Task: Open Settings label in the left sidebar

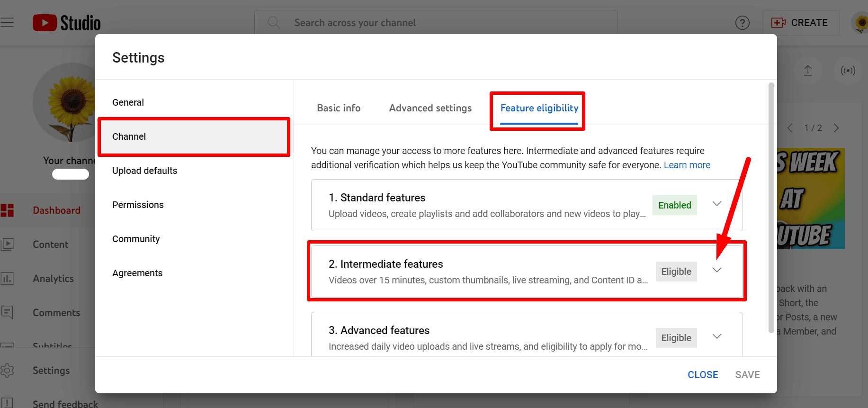Action: [x=51, y=371]
